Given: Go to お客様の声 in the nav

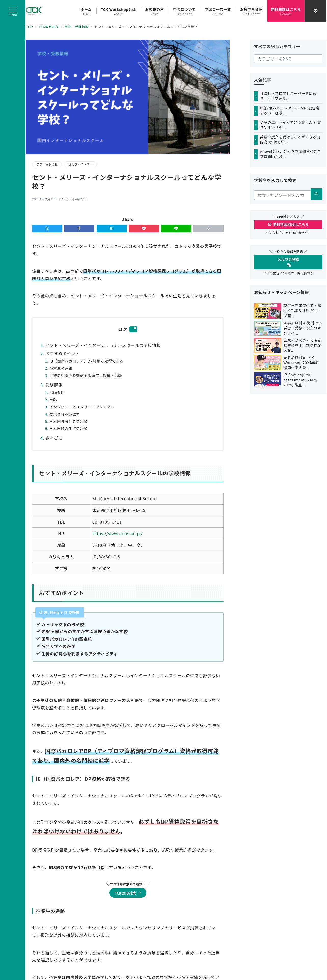Looking at the screenshot, I should [x=154, y=11].
